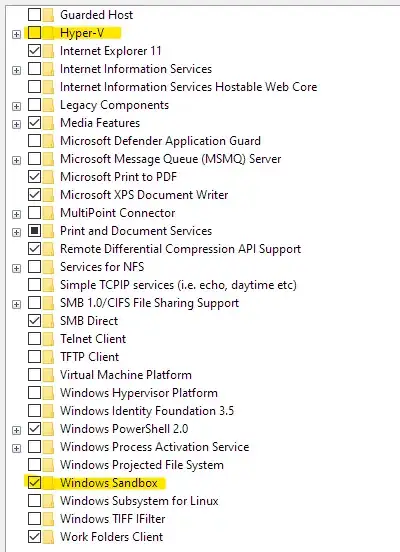Image resolution: width=400 pixels, height=552 pixels.
Task: Select Work Folders Client label
Action: click(112, 537)
